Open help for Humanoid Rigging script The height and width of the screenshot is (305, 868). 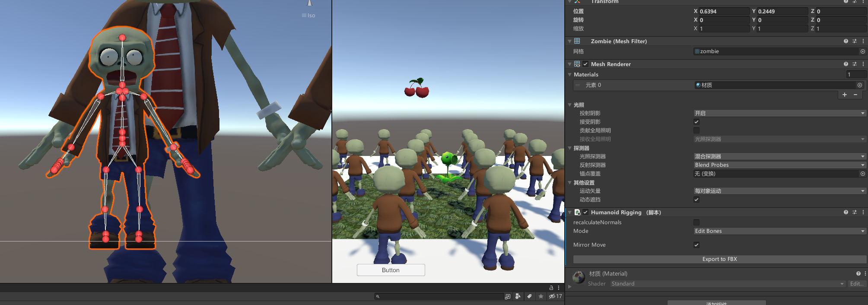846,212
